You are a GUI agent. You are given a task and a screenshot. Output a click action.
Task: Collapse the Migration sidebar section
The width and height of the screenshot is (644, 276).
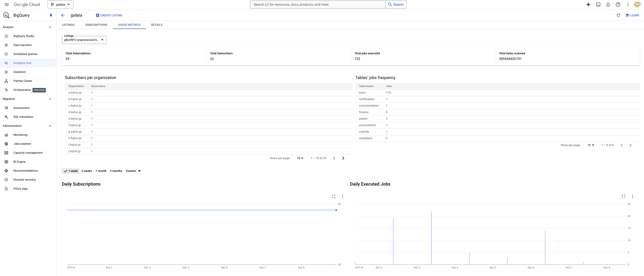(x=50, y=99)
